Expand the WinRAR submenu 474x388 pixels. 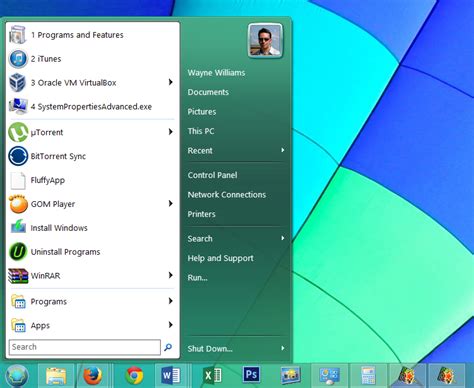click(171, 275)
